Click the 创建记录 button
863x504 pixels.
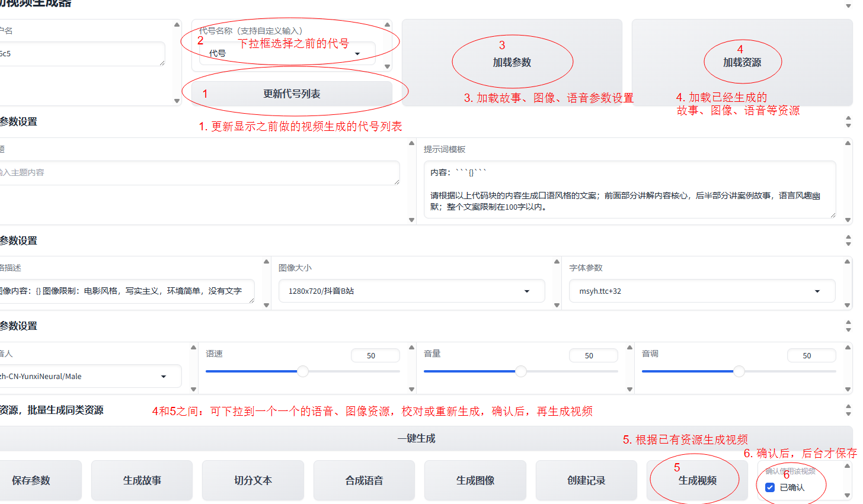click(586, 480)
